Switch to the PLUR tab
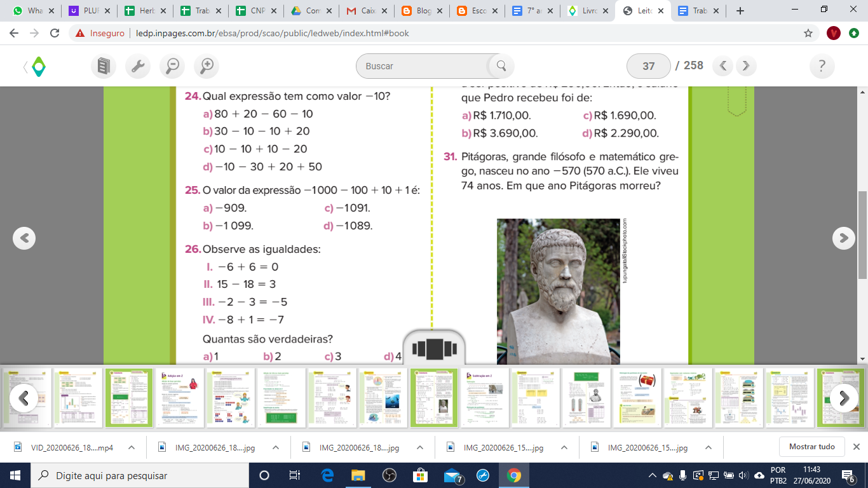The width and height of the screenshot is (868, 488). [89, 11]
